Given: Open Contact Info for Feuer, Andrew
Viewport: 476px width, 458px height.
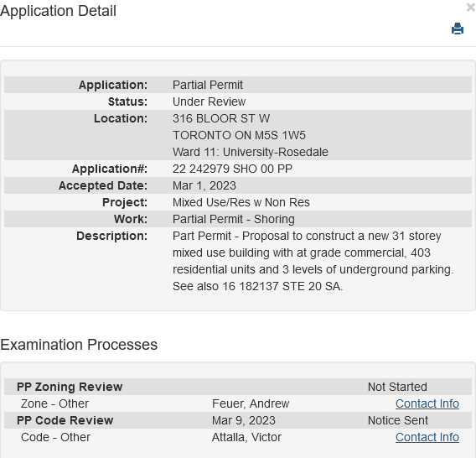Looking at the screenshot, I should tap(427, 403).
